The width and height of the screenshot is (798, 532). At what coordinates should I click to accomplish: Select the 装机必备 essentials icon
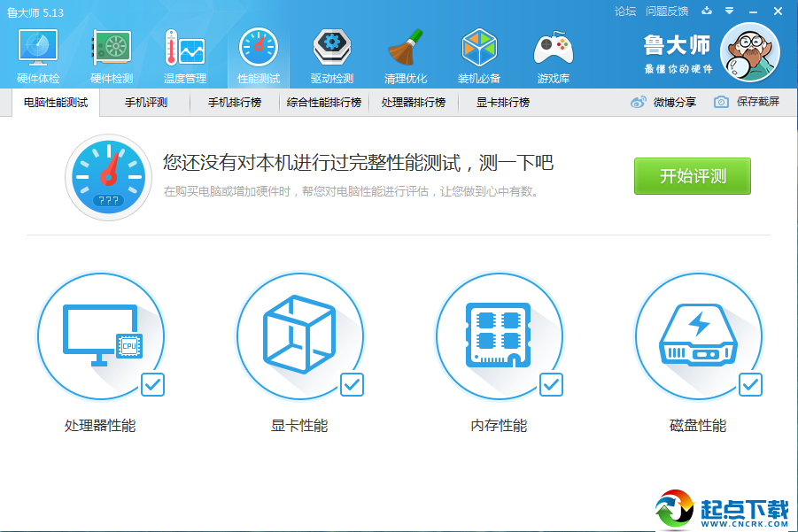[479, 53]
